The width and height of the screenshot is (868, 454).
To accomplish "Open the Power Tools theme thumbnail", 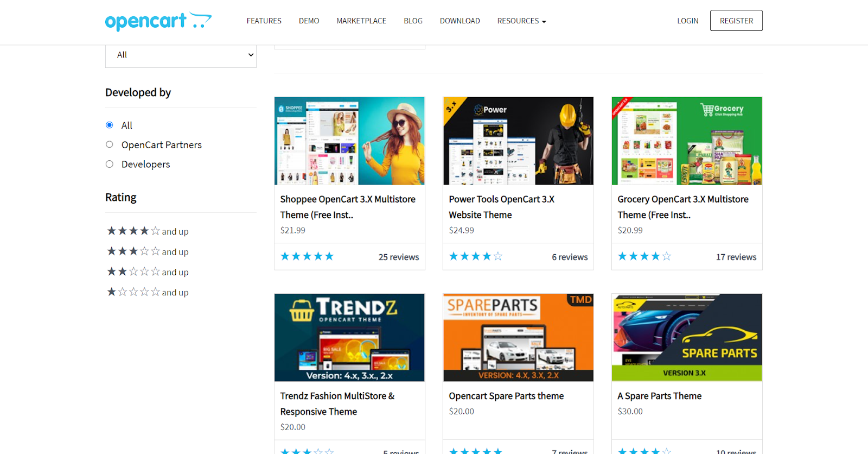I will click(x=518, y=141).
